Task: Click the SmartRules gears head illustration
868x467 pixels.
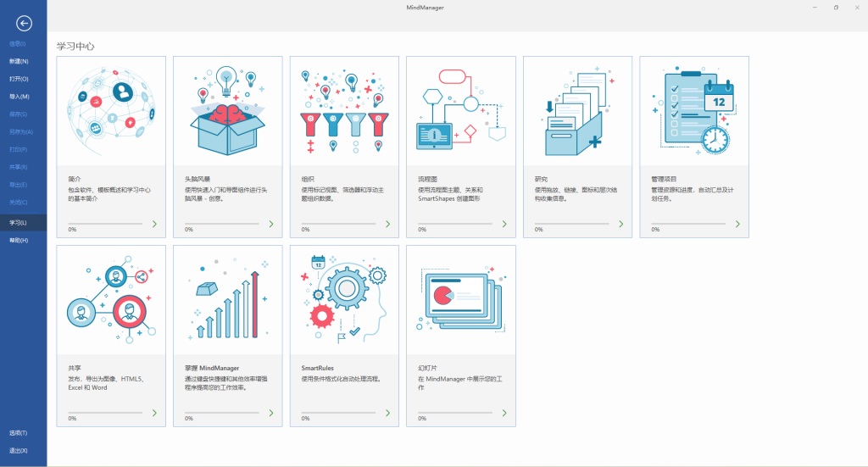Action: tap(344, 300)
